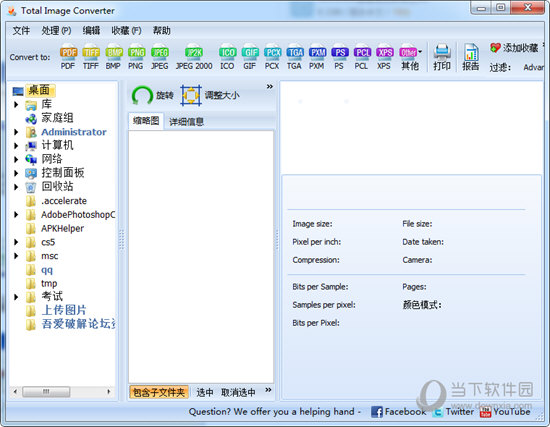
Task: Open the Facebook link
Action: [398, 412]
